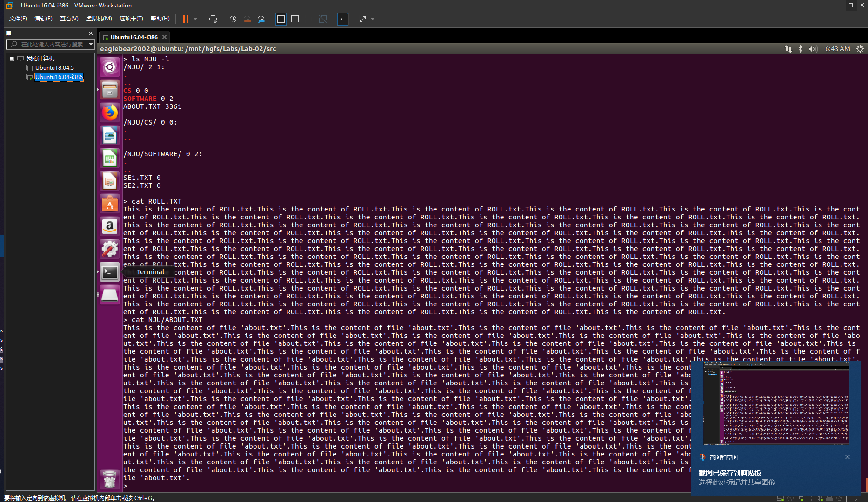Close the library panel
Image resolution: width=868 pixels, height=502 pixels.
pyautogui.click(x=91, y=33)
